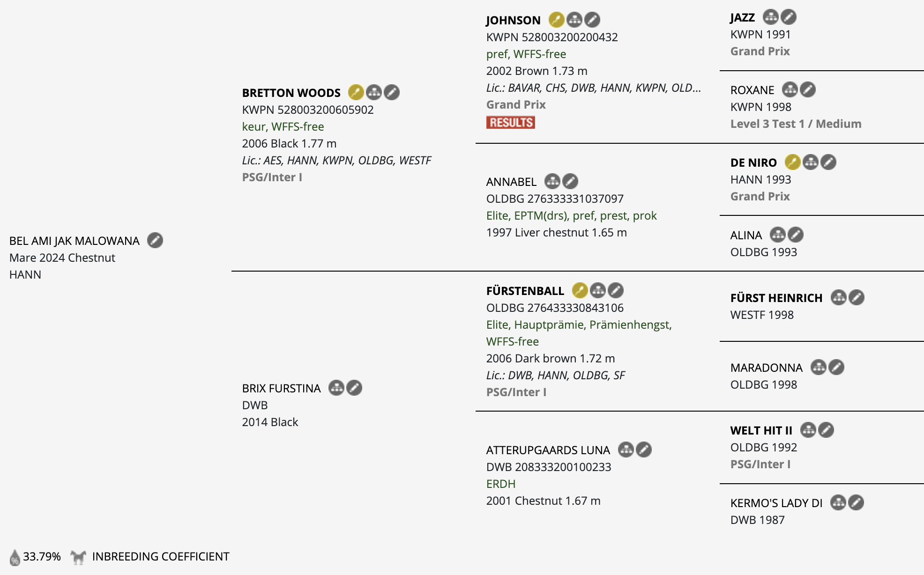The width and height of the screenshot is (924, 575).
Task: Open the pedigree tree icon for Roxane
Action: click(790, 89)
